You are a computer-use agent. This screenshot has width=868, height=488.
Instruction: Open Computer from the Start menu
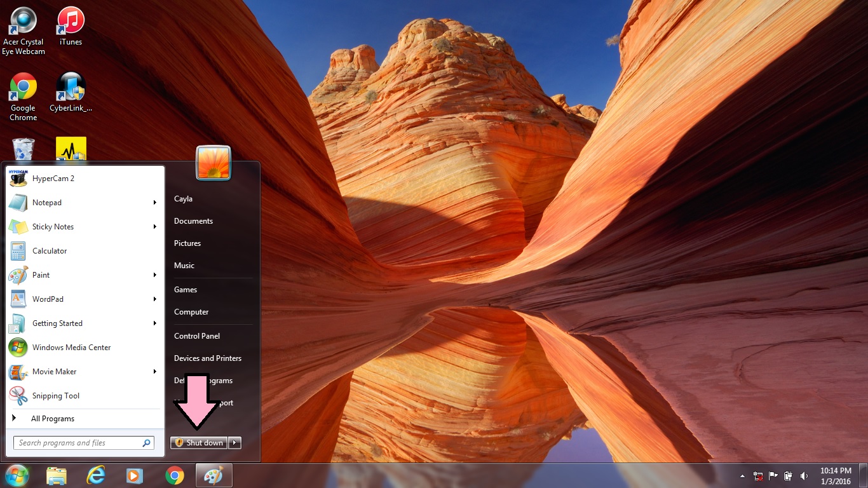[191, 312]
